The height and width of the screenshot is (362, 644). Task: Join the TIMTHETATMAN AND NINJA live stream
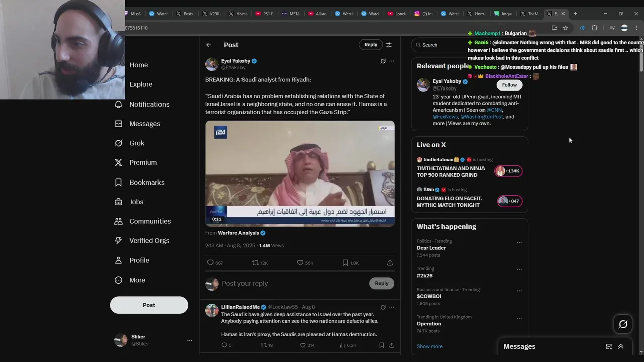469,168
